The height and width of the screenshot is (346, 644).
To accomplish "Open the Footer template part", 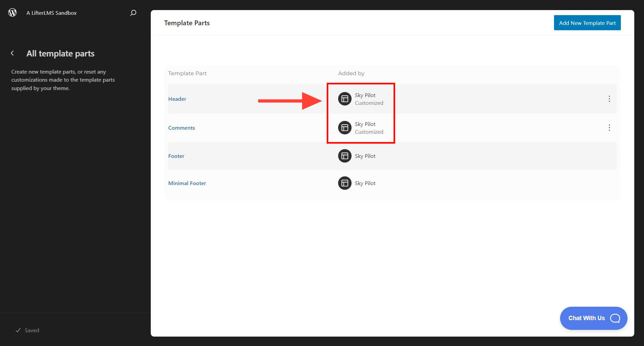I will [176, 156].
